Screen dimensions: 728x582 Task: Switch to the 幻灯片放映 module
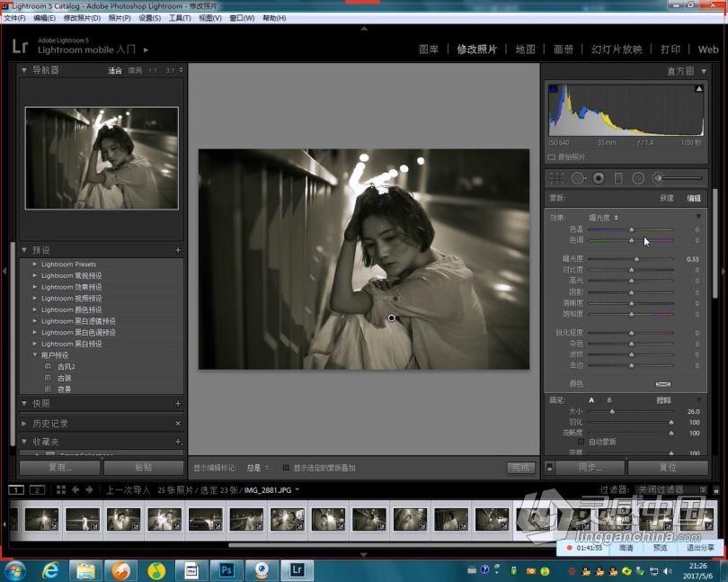pos(617,49)
